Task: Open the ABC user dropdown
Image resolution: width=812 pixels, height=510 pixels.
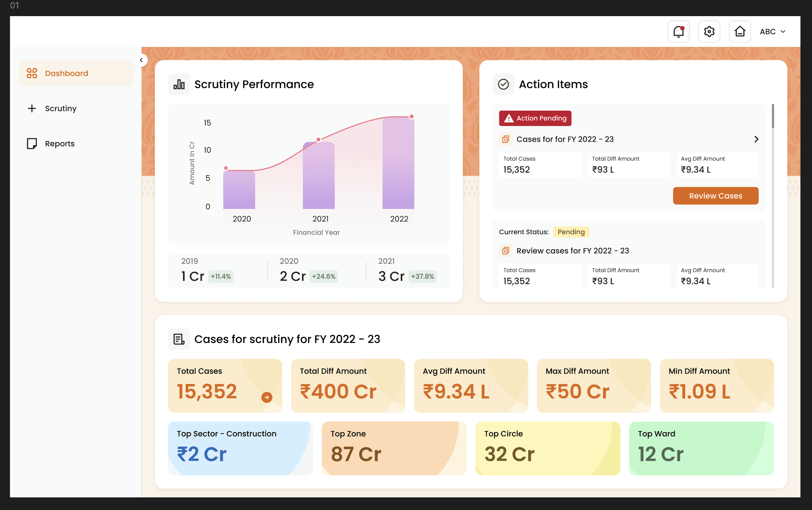Action: [x=772, y=31]
